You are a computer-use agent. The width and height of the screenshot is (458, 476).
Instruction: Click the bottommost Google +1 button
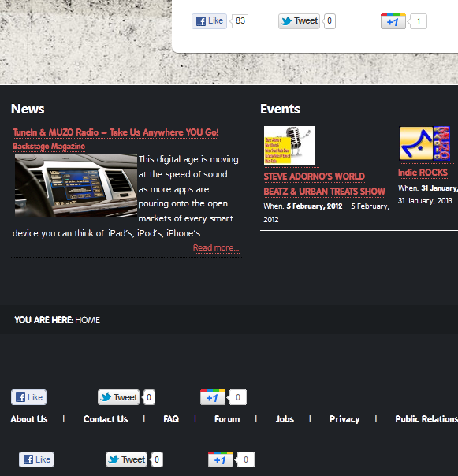(221, 459)
